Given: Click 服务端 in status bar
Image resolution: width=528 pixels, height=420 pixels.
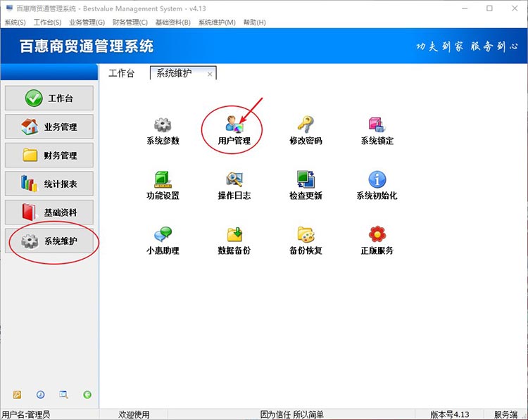Looking at the screenshot, I should tap(505, 414).
